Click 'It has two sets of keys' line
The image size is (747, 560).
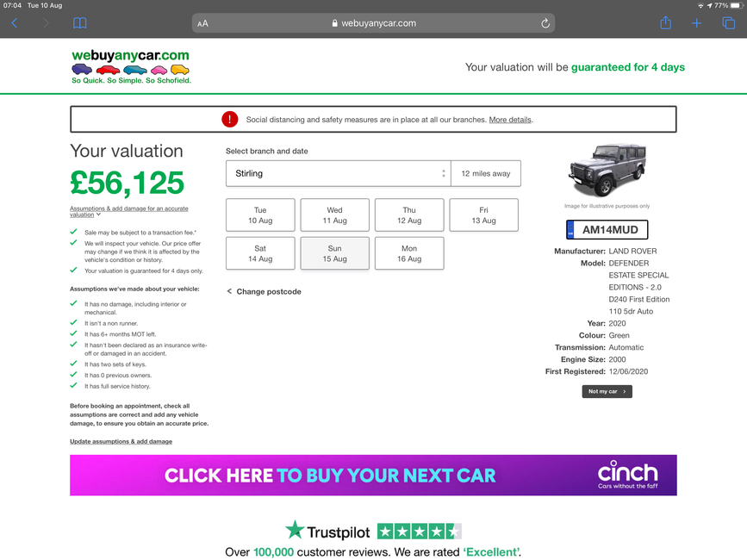(115, 364)
